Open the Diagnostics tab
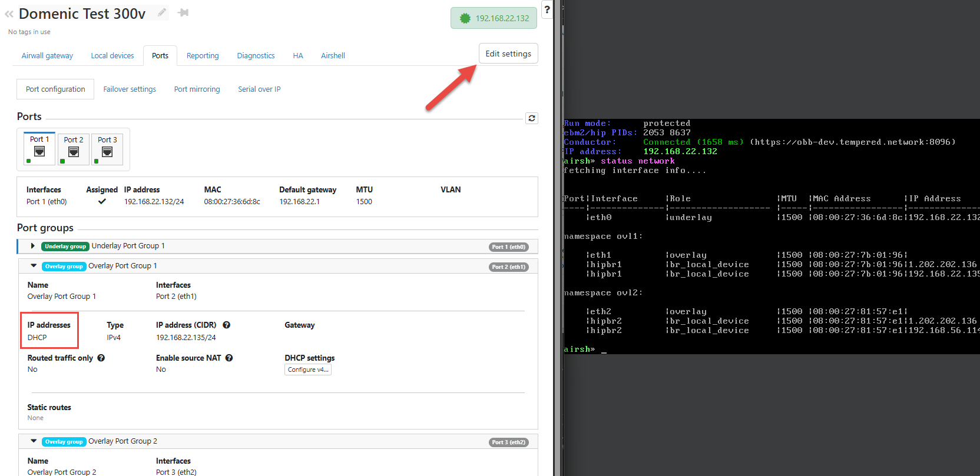 (x=256, y=56)
